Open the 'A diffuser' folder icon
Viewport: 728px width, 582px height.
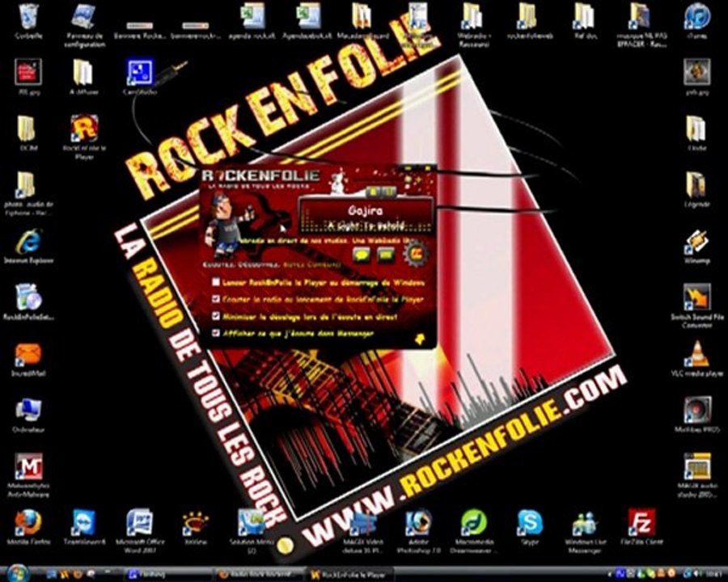click(84, 78)
